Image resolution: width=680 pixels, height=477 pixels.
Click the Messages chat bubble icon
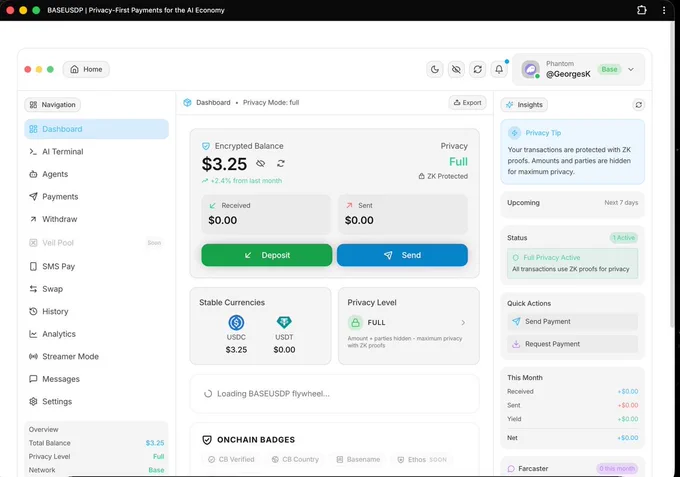tap(33, 379)
